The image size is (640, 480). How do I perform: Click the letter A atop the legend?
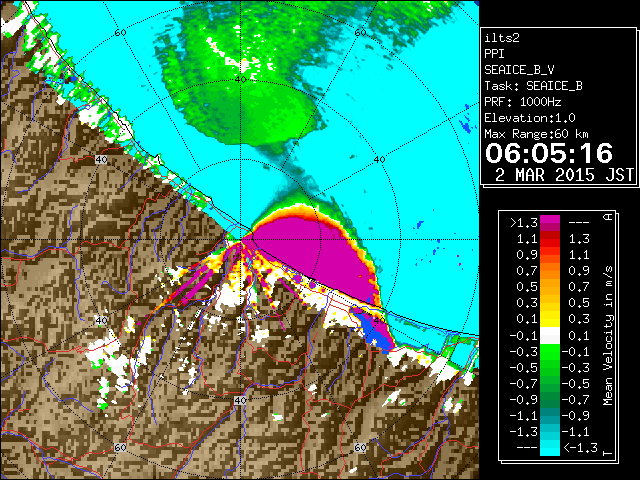(x=608, y=217)
